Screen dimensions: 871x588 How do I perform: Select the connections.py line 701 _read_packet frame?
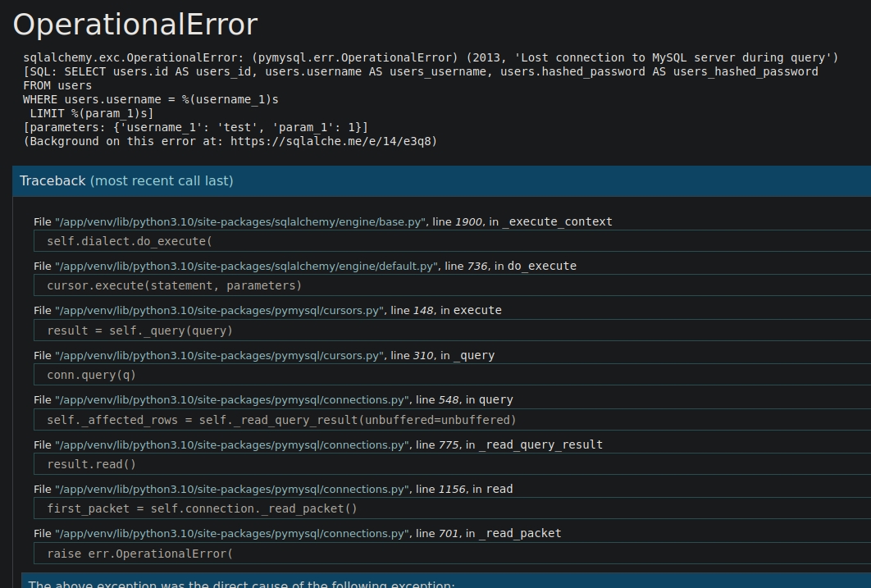tap(297, 533)
